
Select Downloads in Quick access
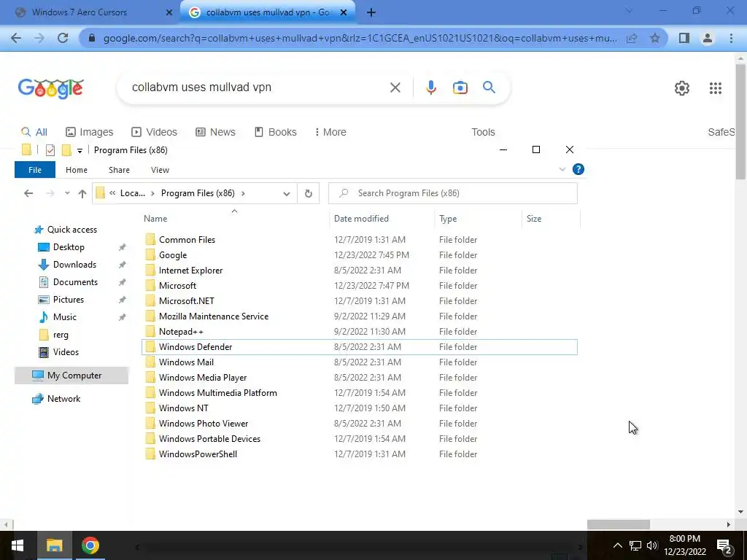coord(75,264)
